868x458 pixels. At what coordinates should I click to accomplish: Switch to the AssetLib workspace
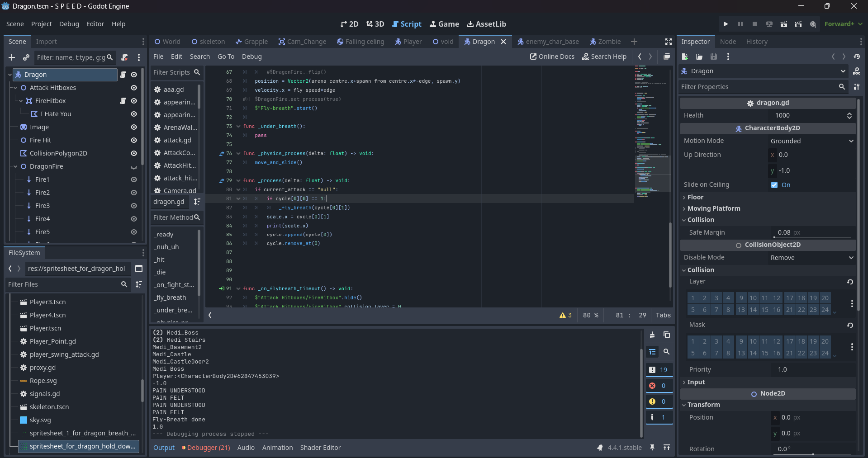click(486, 24)
